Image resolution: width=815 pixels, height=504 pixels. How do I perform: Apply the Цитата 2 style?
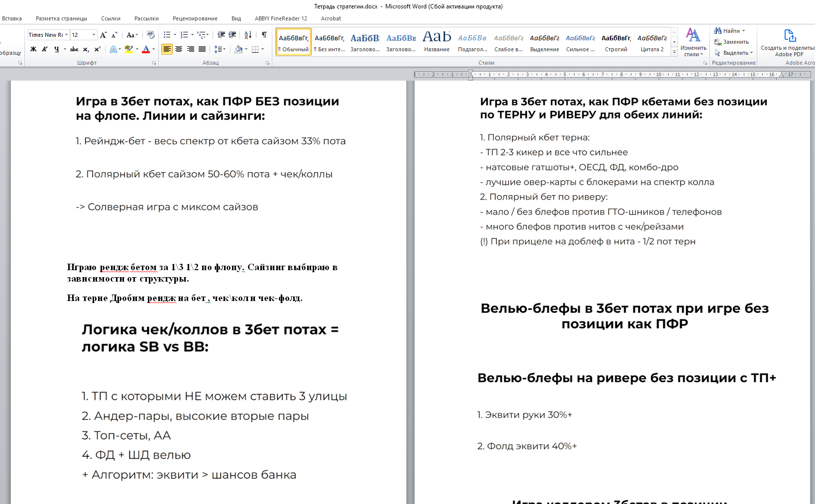tap(652, 42)
